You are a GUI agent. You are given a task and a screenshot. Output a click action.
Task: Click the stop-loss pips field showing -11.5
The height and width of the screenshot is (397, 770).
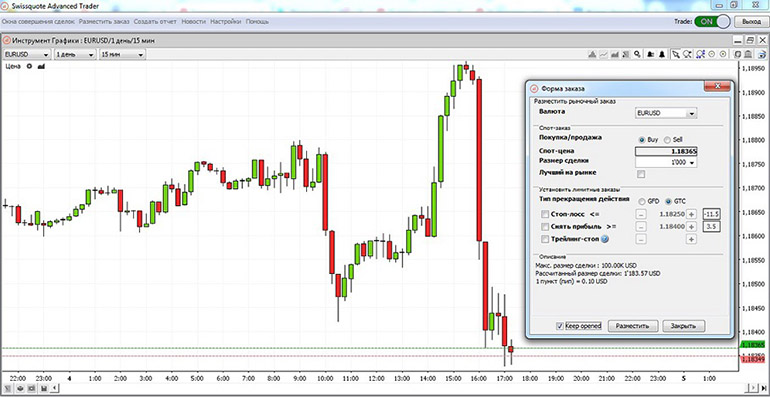711,214
